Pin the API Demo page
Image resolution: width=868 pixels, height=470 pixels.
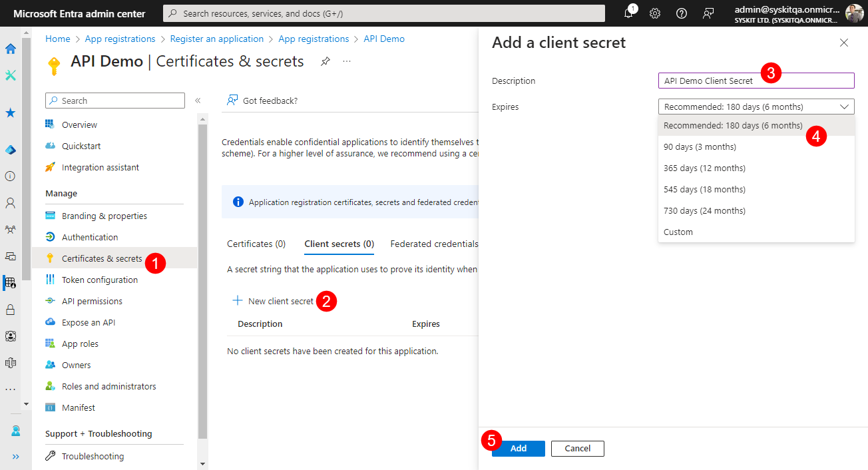(325, 62)
